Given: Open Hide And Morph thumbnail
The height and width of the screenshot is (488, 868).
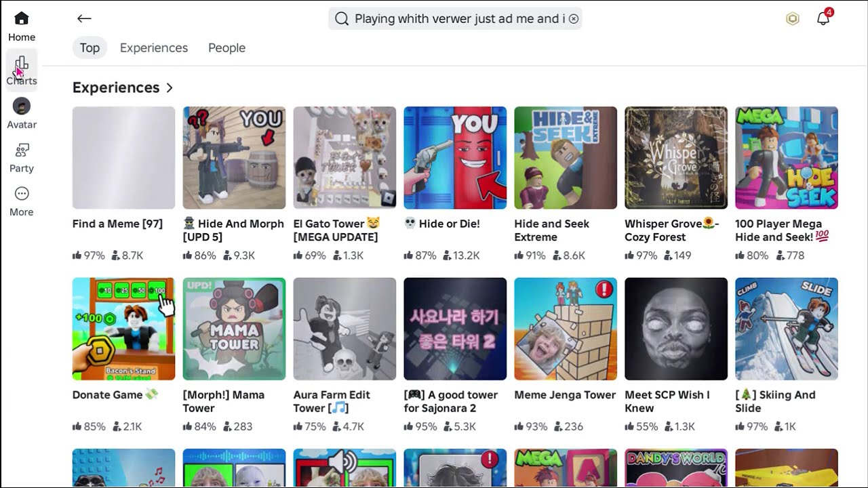Looking at the screenshot, I should 234,157.
